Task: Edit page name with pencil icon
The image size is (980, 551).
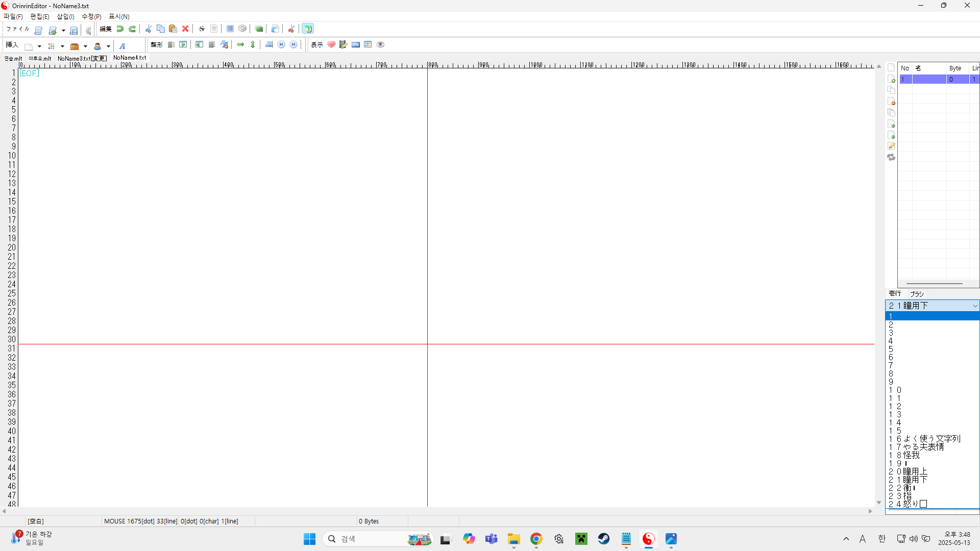Action: click(891, 146)
